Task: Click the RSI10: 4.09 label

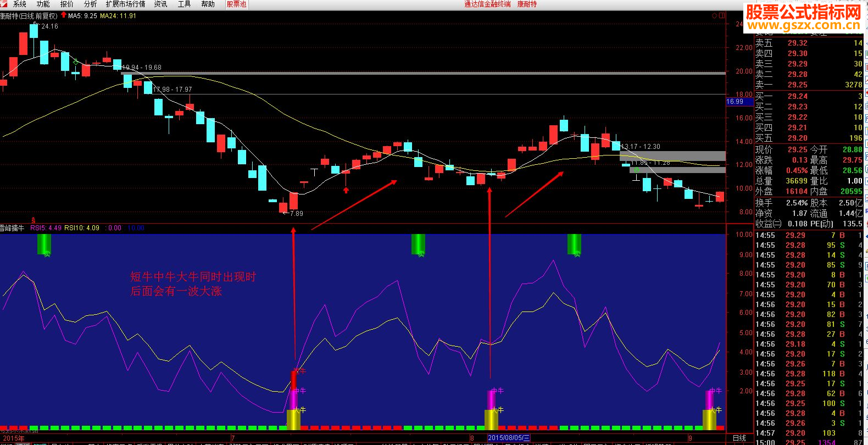Action: point(82,228)
